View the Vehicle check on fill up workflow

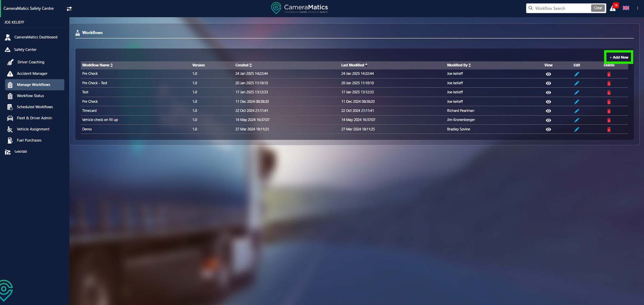click(548, 120)
